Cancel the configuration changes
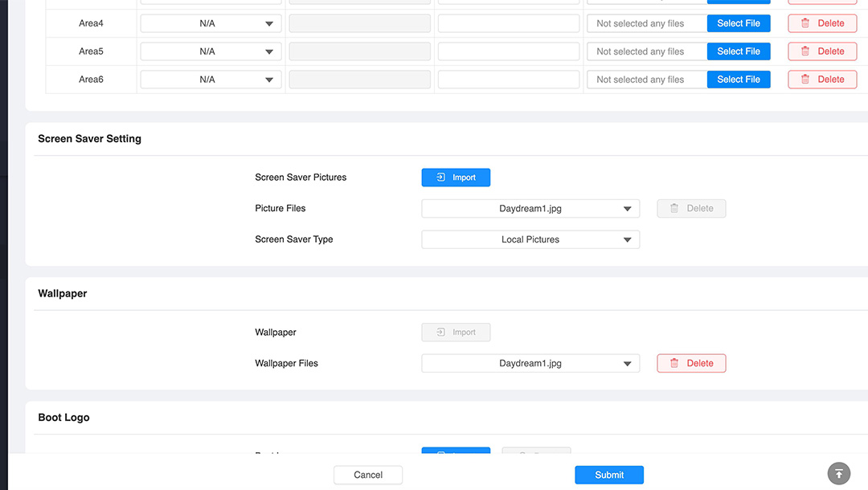Screen dimensions: 868x490 (368, 475)
